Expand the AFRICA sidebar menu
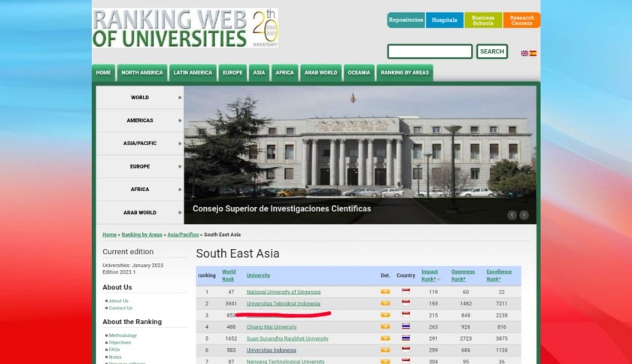 click(140, 190)
